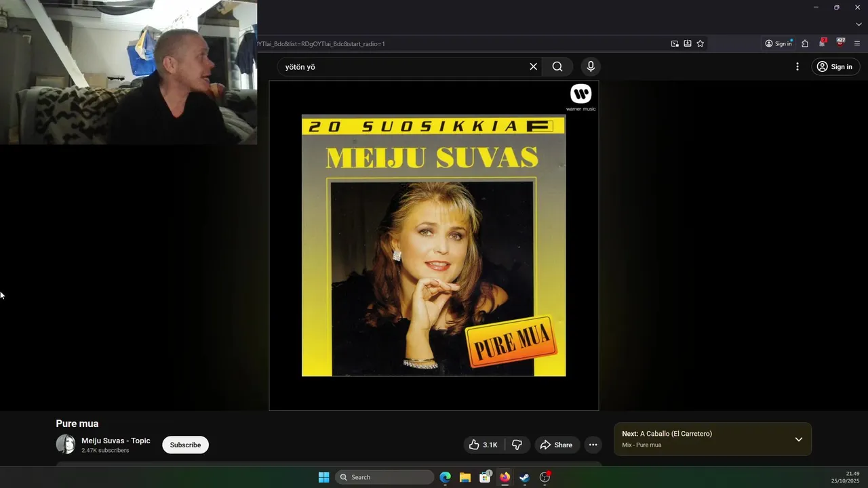The width and height of the screenshot is (868, 488).
Task: Click '2.47K subscribers' text
Action: tap(105, 451)
